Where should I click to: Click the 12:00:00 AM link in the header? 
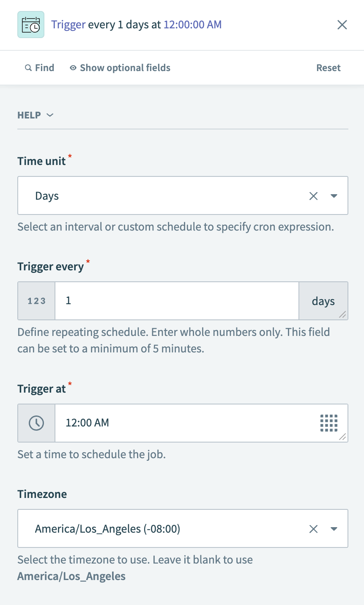point(192,25)
